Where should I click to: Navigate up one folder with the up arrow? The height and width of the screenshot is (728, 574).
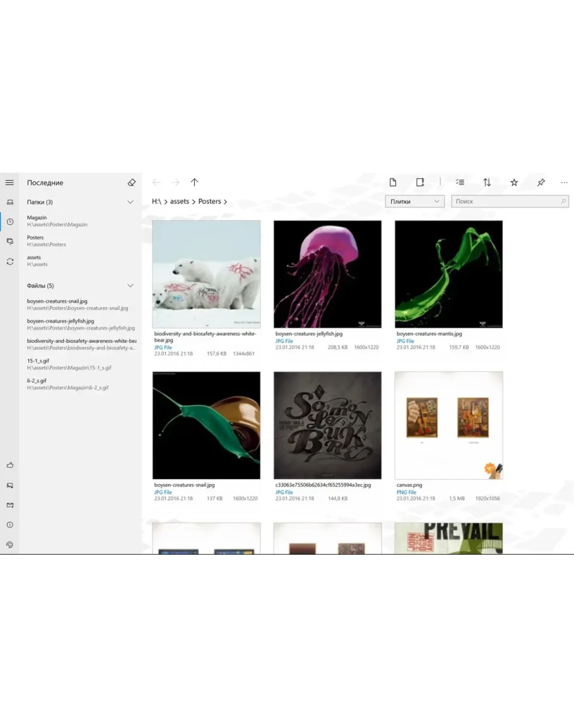coord(194,183)
